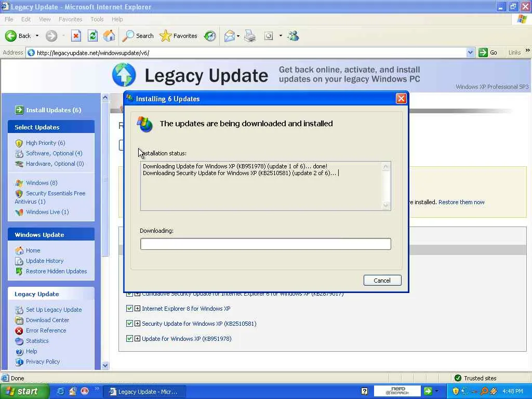Click the installation status text box

(265, 186)
